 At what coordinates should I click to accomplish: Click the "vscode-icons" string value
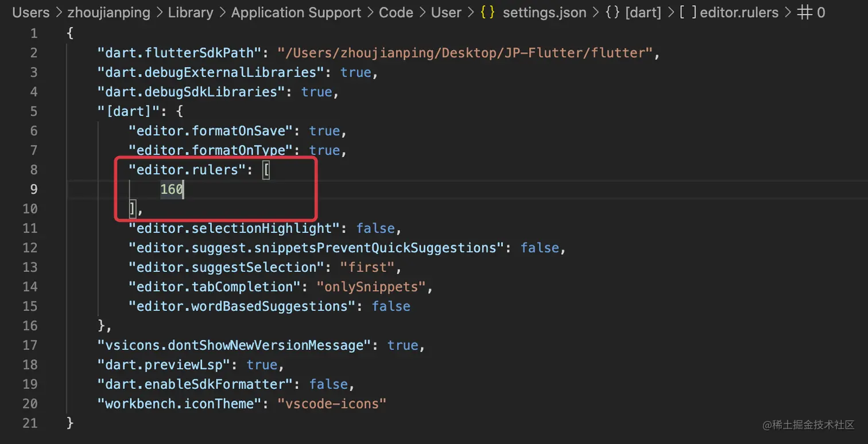[332, 404]
